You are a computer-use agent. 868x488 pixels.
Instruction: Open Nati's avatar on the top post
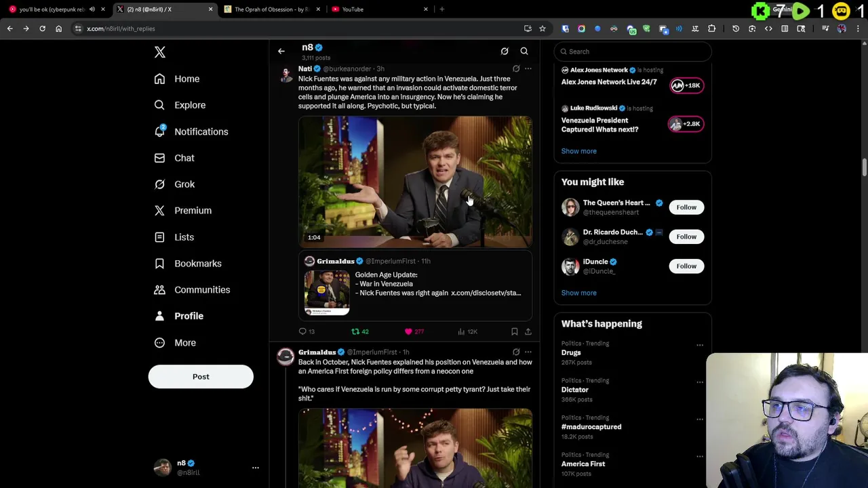(x=285, y=73)
